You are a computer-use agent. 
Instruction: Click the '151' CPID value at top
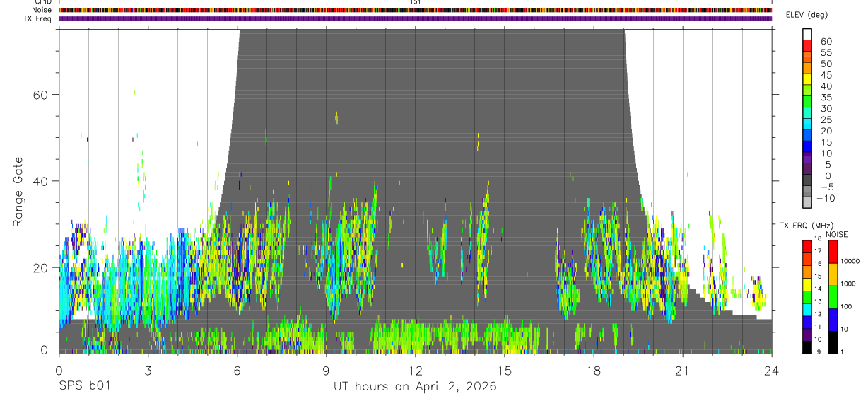[x=416, y=2]
